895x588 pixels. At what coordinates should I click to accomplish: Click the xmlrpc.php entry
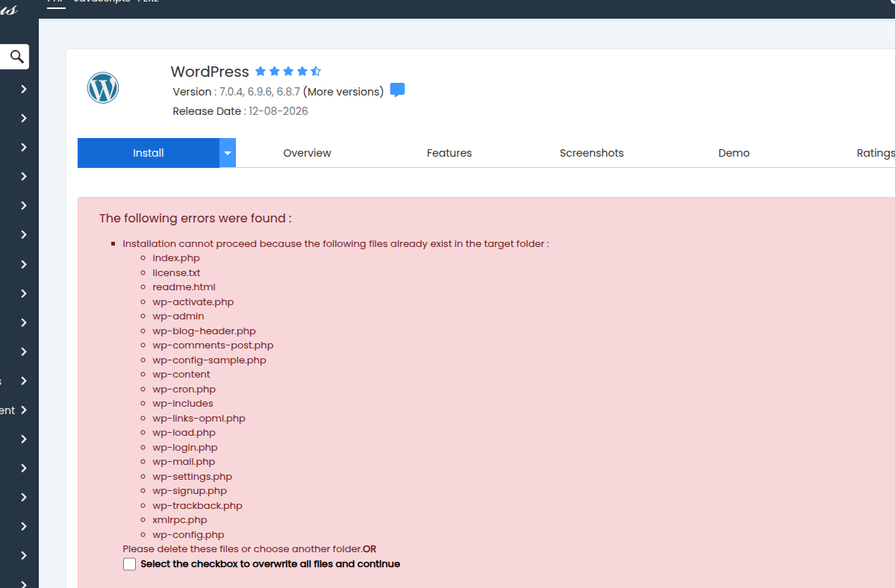[180, 519]
